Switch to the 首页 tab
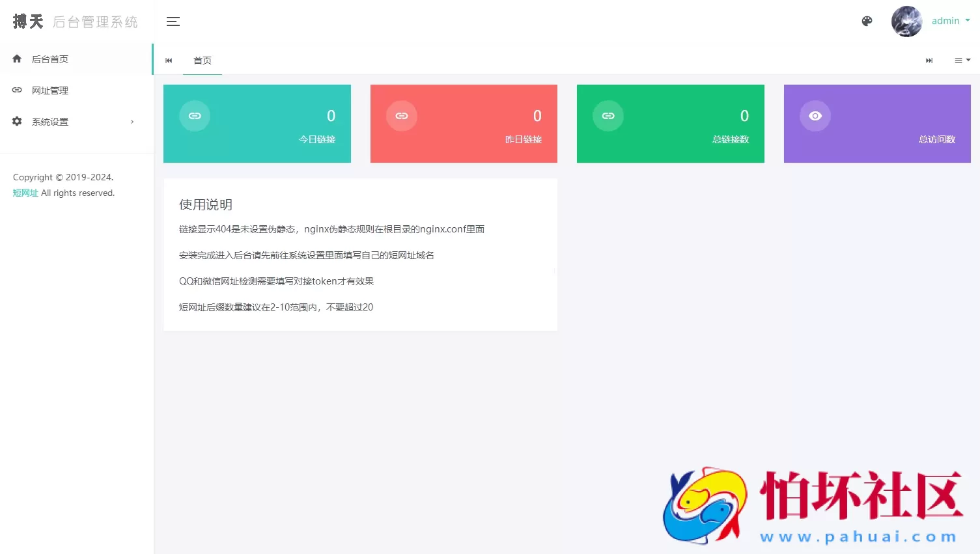This screenshot has width=980, height=554. tap(202, 61)
